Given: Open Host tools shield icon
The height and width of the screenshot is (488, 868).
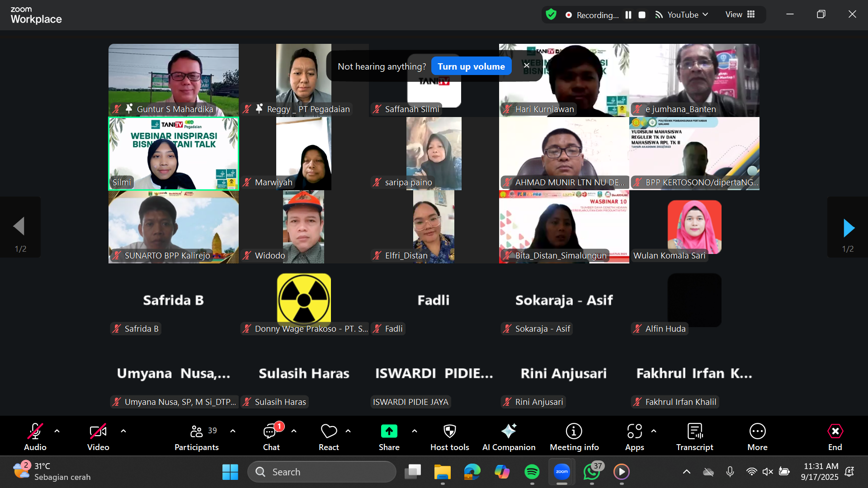Looking at the screenshot, I should click(449, 432).
